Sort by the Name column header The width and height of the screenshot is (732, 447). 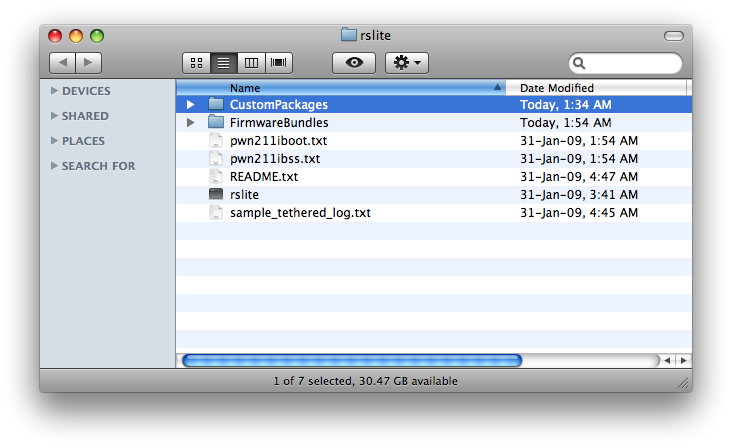tap(340, 88)
